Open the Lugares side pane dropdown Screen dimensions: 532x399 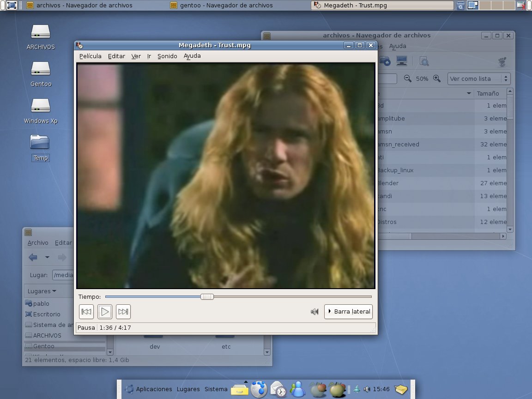(x=42, y=291)
